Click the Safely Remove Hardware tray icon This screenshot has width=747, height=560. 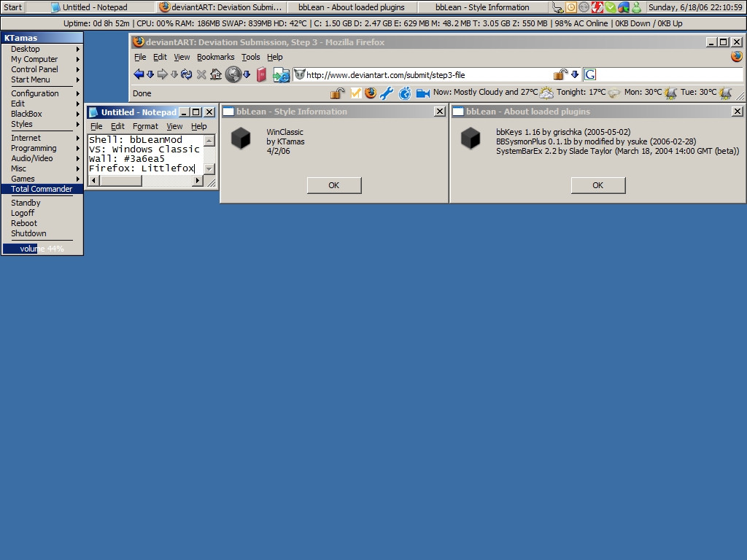(557, 7)
